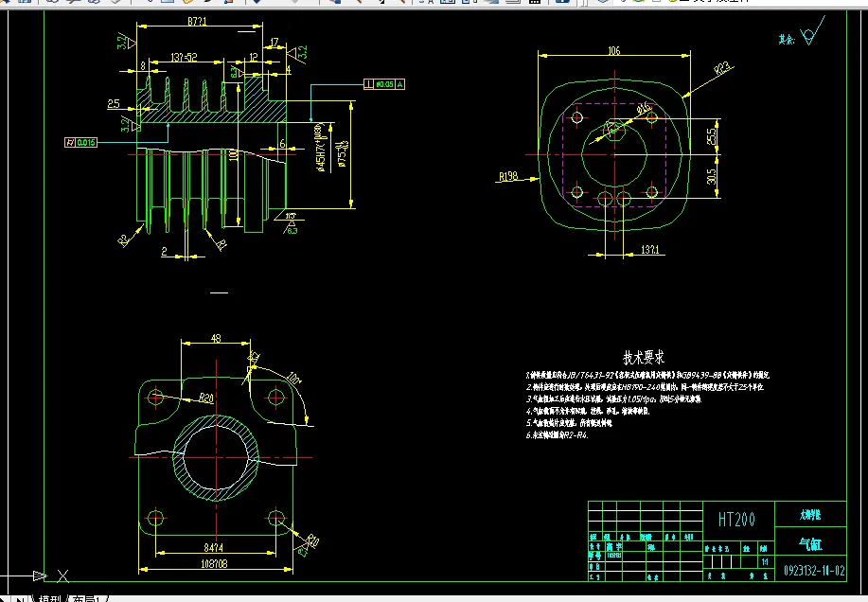Select the ø16 diameter dimension

coord(644,109)
